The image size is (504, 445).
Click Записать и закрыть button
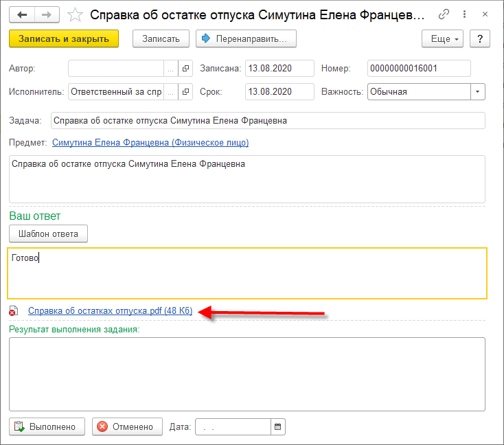point(64,38)
